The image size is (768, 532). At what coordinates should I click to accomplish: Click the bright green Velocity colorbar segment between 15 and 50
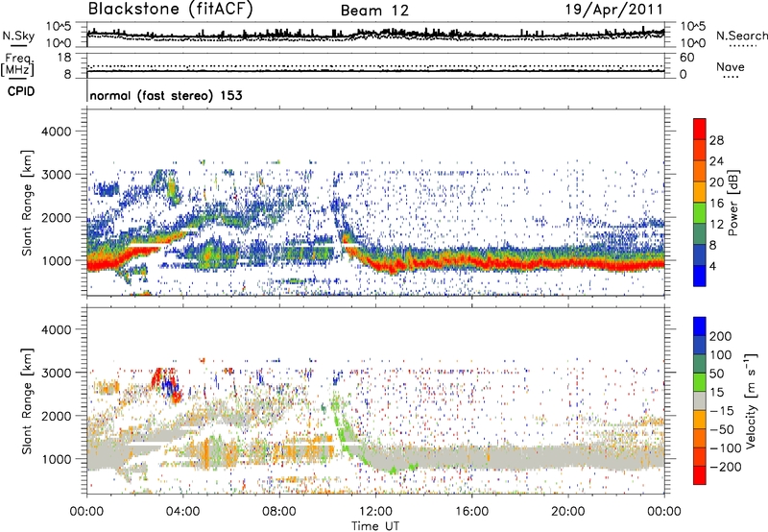coord(700,382)
